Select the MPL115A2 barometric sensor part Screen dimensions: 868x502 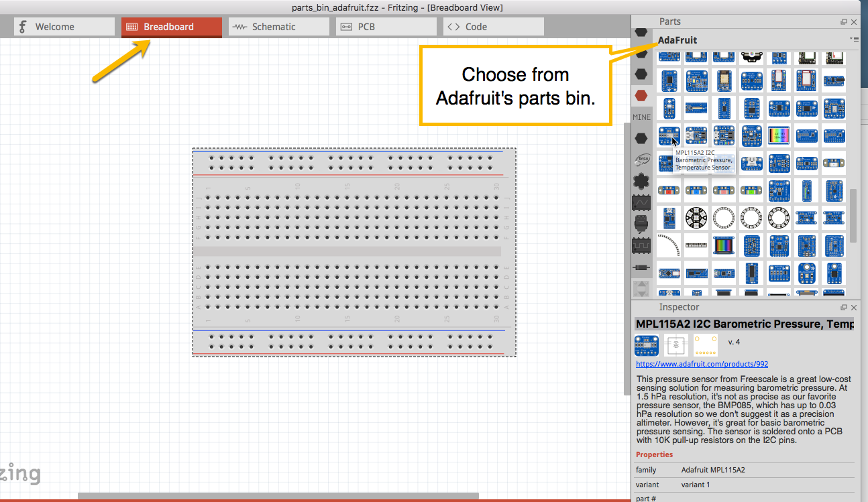coord(669,135)
